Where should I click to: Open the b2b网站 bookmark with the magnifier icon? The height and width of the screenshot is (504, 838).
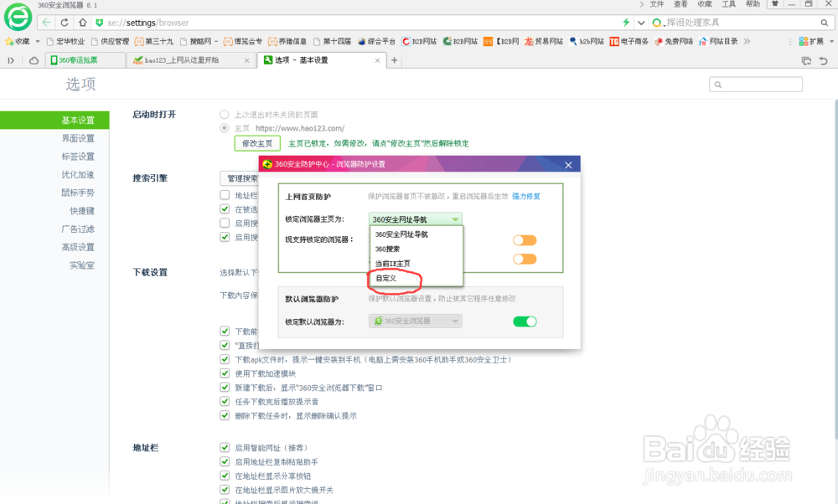[x=587, y=41]
